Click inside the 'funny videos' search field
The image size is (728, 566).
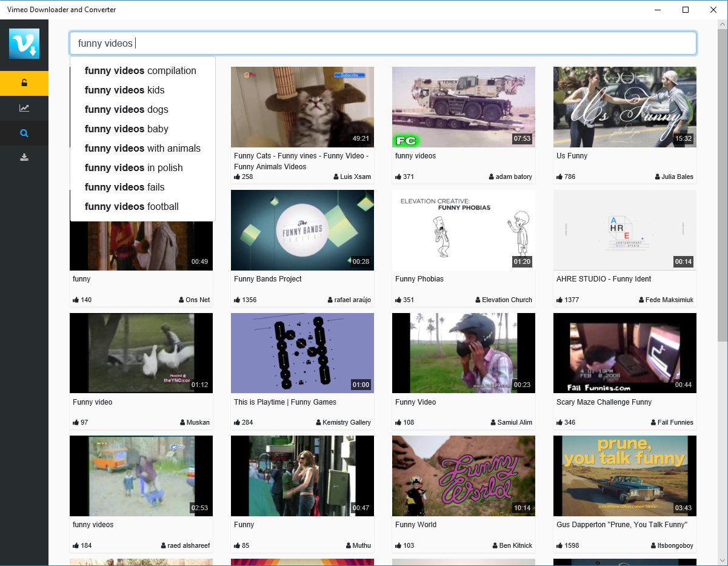[x=383, y=43]
